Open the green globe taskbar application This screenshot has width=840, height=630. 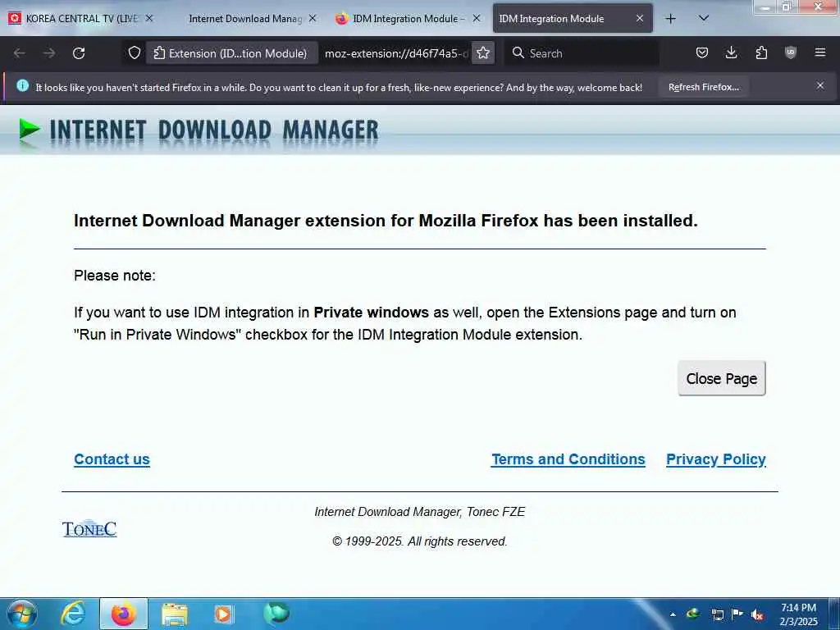point(276,614)
